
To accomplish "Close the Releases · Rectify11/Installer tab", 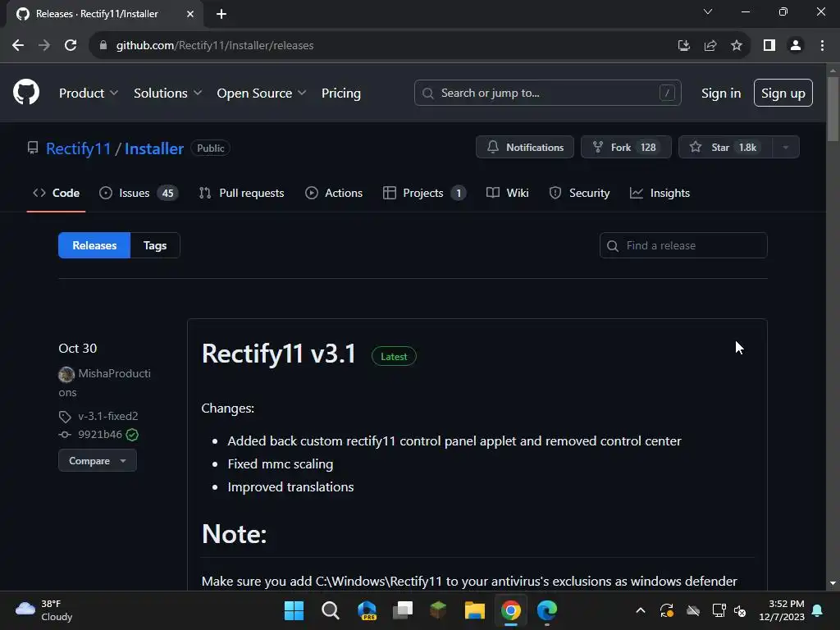I will (x=190, y=14).
